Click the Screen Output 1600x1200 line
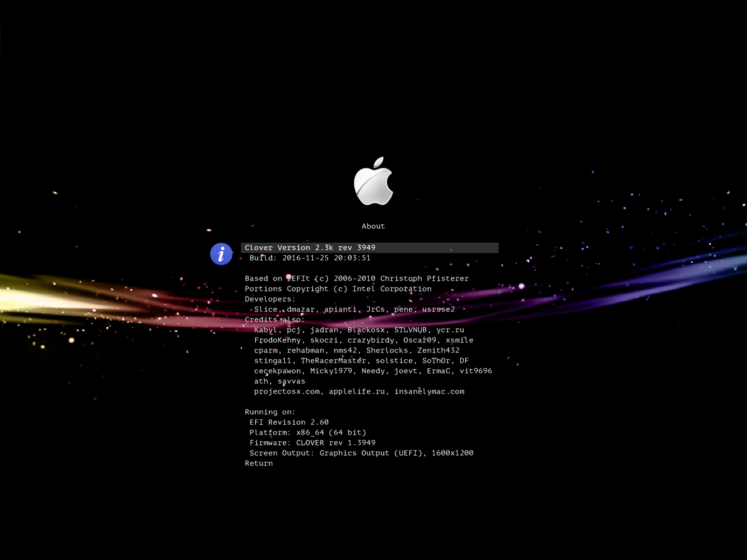The height and width of the screenshot is (560, 747). coord(362,453)
